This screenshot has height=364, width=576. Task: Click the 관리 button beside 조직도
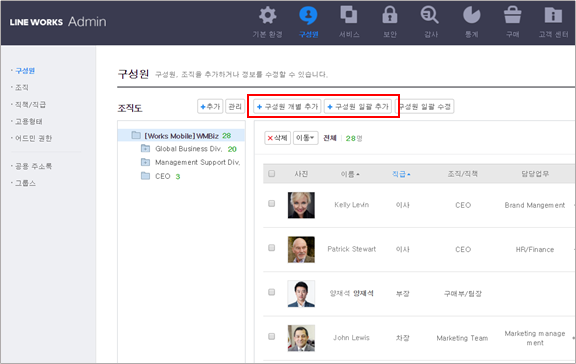pyautogui.click(x=235, y=107)
